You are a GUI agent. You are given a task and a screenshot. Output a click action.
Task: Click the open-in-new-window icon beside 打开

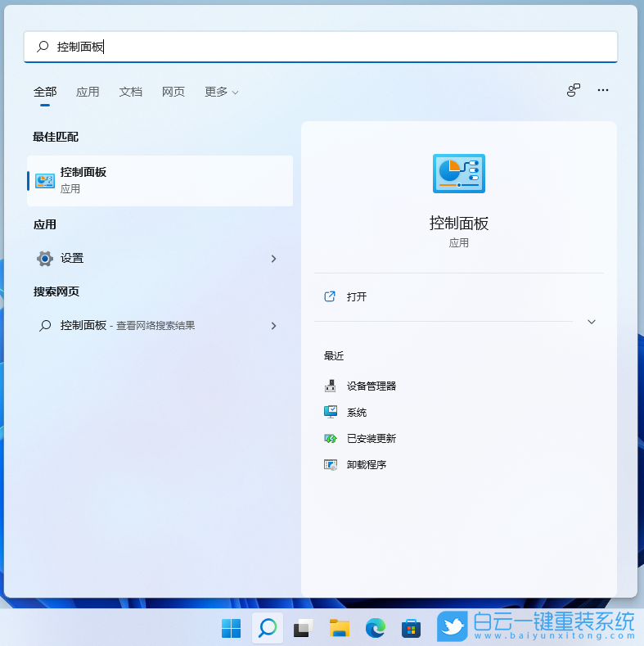point(330,296)
